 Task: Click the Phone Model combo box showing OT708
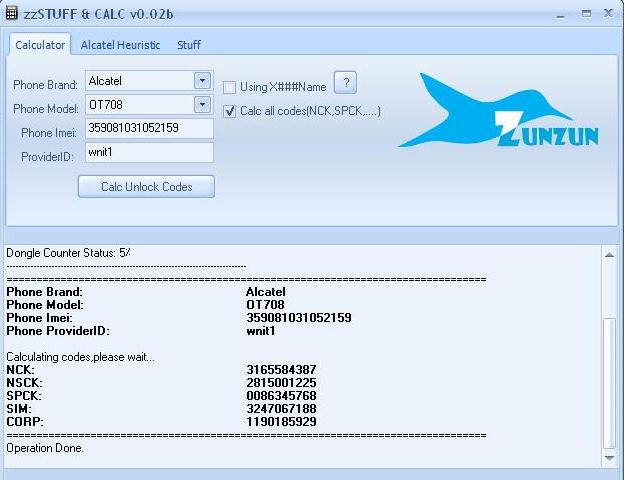[149, 105]
